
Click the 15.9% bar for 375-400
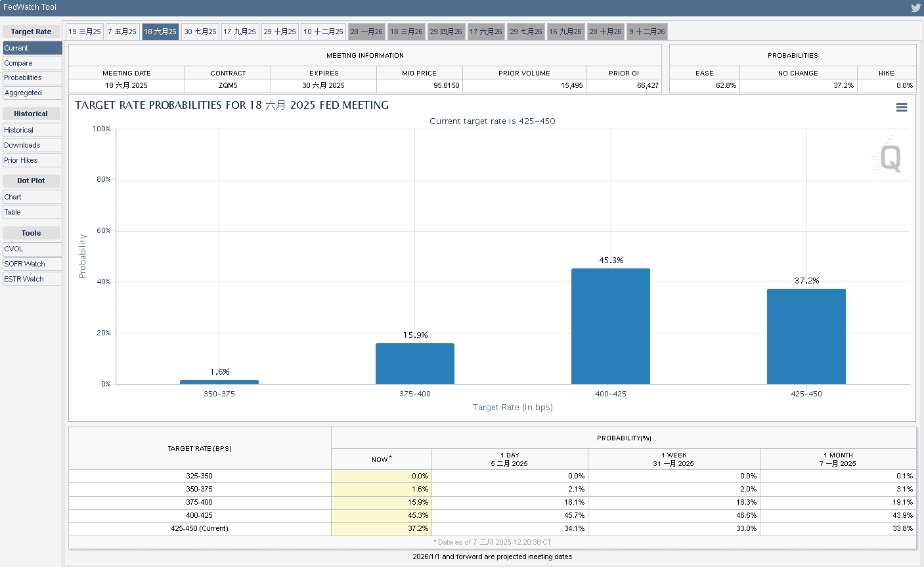pyautogui.click(x=415, y=364)
